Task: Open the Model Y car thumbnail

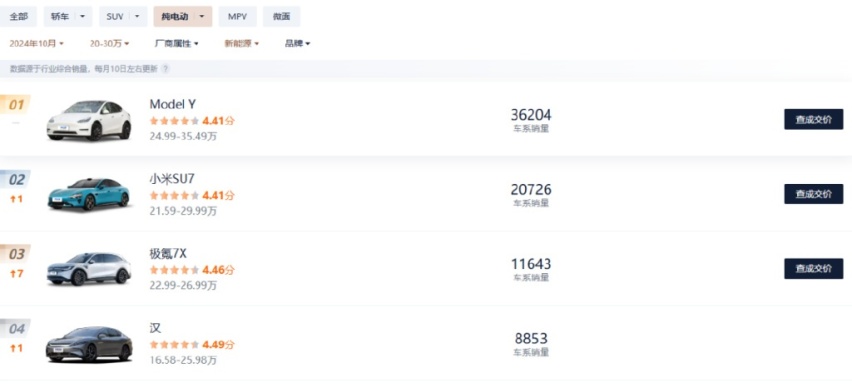Action: click(89, 120)
